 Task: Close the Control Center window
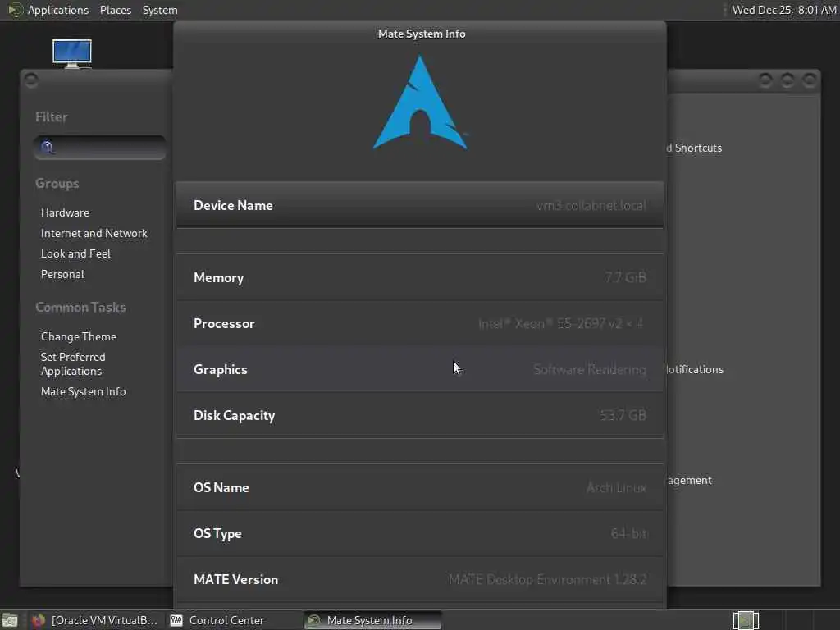click(810, 80)
